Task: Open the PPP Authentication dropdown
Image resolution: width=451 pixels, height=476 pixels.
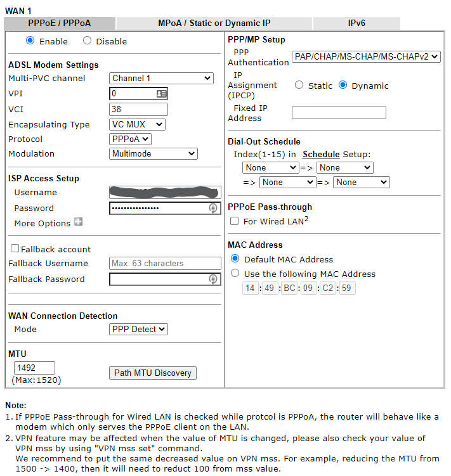Action: coord(366,57)
